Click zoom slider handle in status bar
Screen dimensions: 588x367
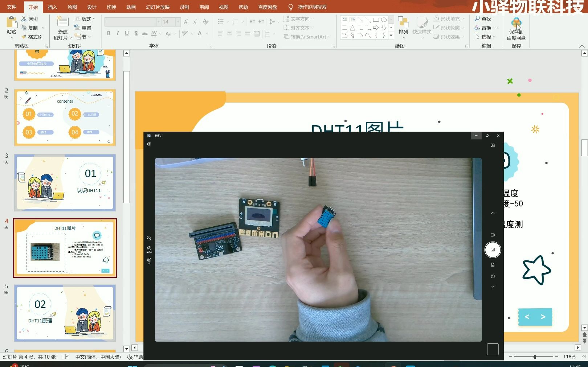pyautogui.click(x=535, y=357)
